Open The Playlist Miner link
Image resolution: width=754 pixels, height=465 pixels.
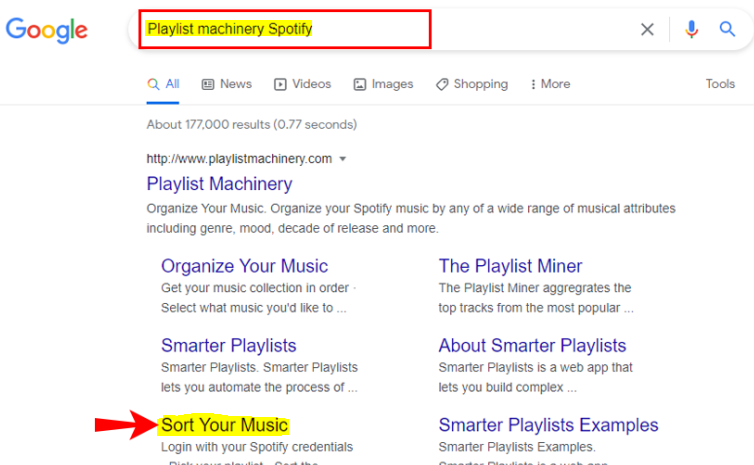tap(510, 266)
